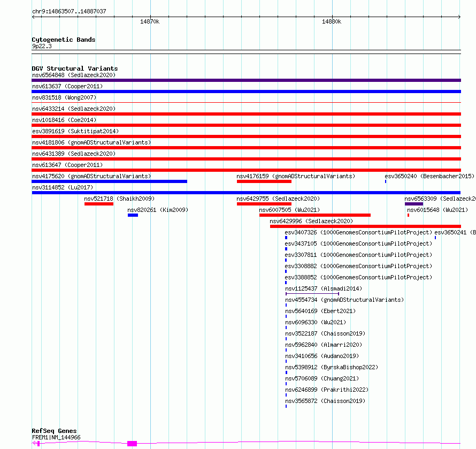Click the purple nsv6563309 variant bar
Viewport: 476px width, 449px height.
414,204
